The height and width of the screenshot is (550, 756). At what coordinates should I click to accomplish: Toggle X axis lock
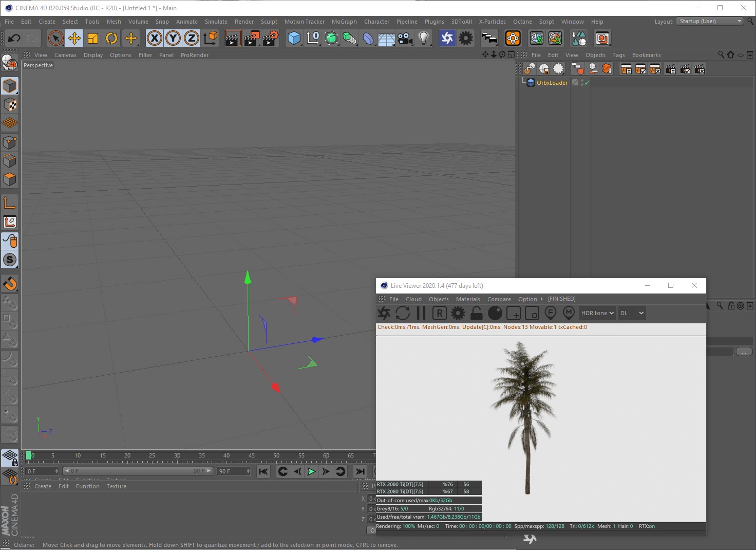pyautogui.click(x=154, y=39)
